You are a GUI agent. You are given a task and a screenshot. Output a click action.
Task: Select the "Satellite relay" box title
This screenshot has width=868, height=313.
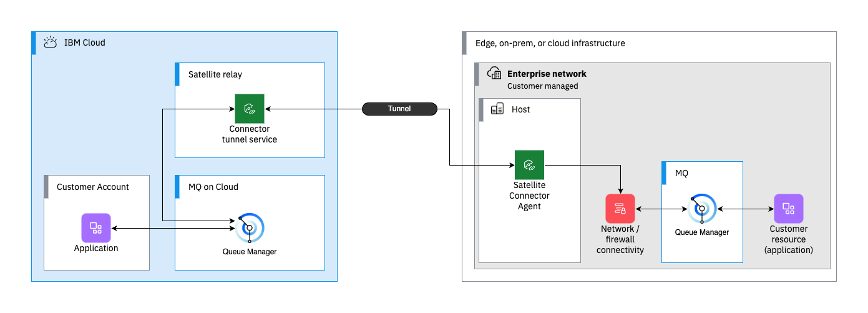coord(215,74)
